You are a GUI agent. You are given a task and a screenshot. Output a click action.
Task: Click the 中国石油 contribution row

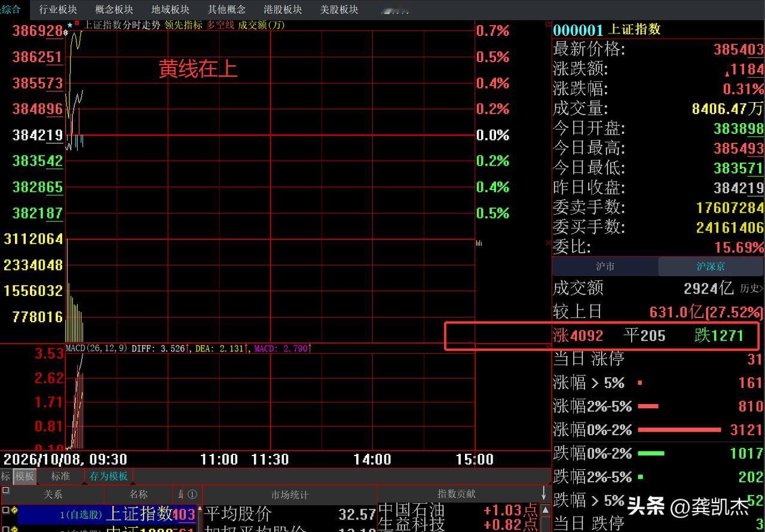[x=459, y=512]
